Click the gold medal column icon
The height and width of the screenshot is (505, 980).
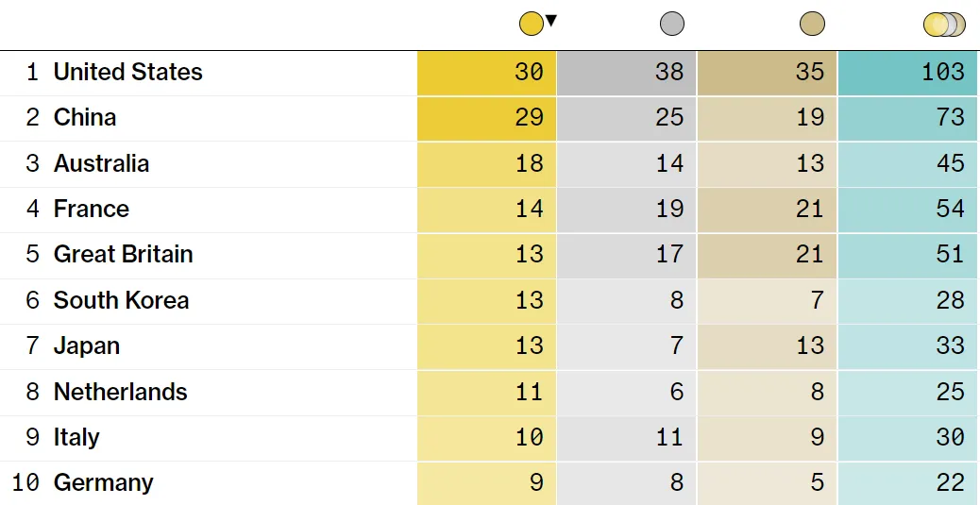click(532, 24)
